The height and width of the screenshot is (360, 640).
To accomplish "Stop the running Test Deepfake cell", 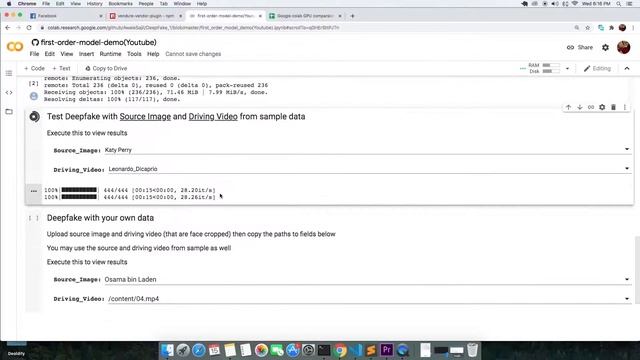I will click(34, 117).
